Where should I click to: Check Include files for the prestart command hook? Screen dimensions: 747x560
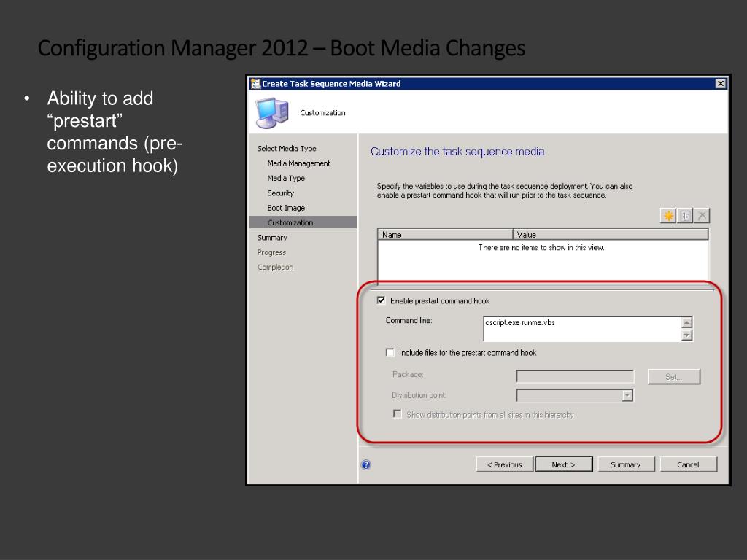coord(390,352)
